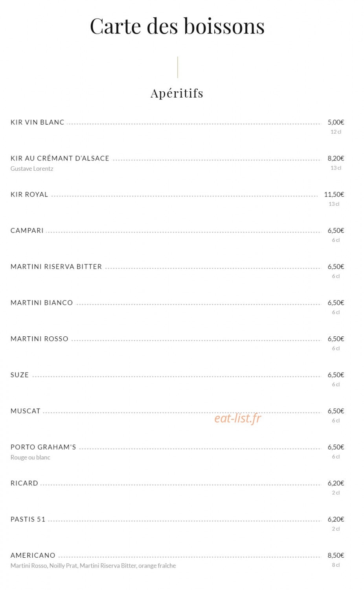Select the MUSCAT item
Image resolution: width=364 pixels, height=590 pixels.
(26, 411)
